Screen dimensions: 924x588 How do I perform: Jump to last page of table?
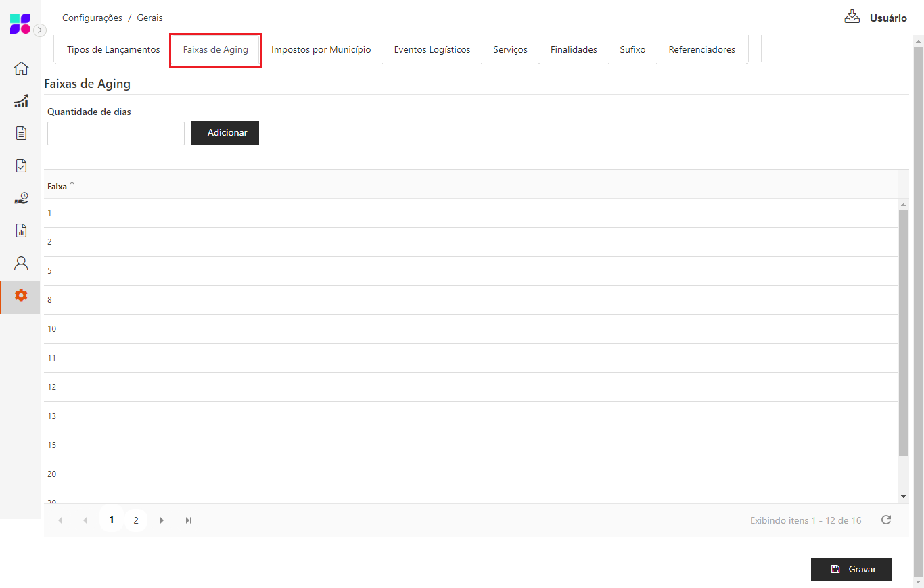[188, 520]
